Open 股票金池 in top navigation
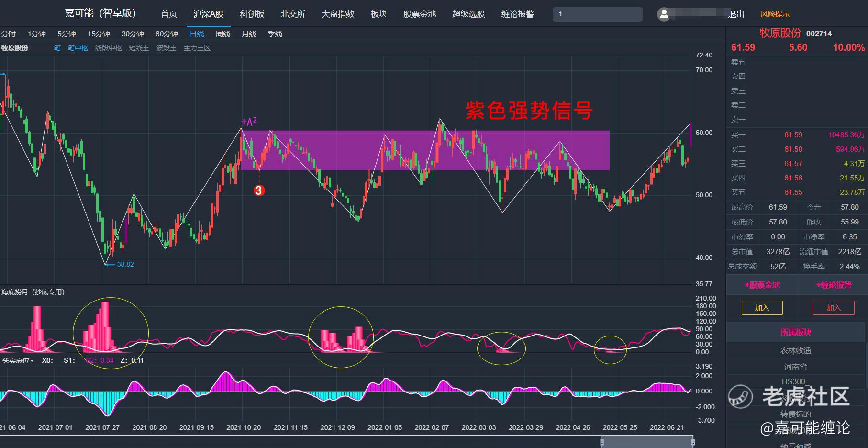This screenshot has width=868, height=448. 420,14
